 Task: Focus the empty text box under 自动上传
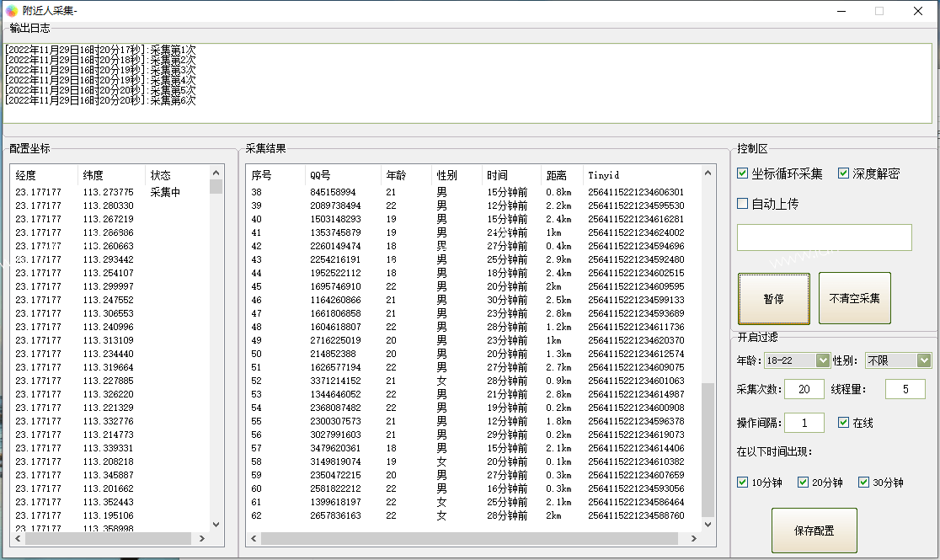pyautogui.click(x=825, y=237)
